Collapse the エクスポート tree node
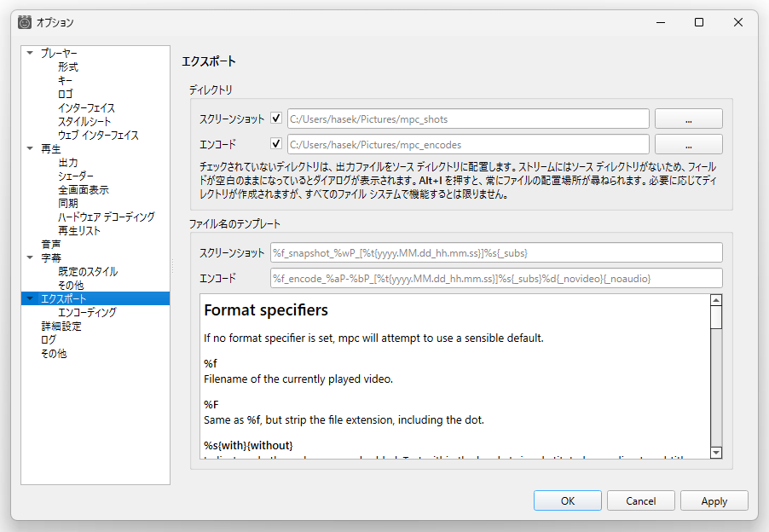Viewport: 769px width, 532px height. (x=30, y=298)
